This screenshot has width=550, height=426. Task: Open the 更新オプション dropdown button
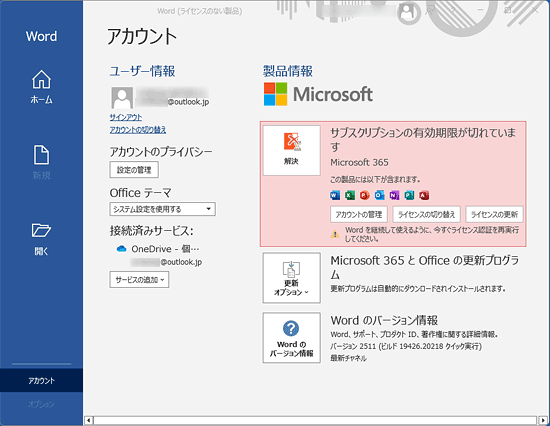point(291,278)
